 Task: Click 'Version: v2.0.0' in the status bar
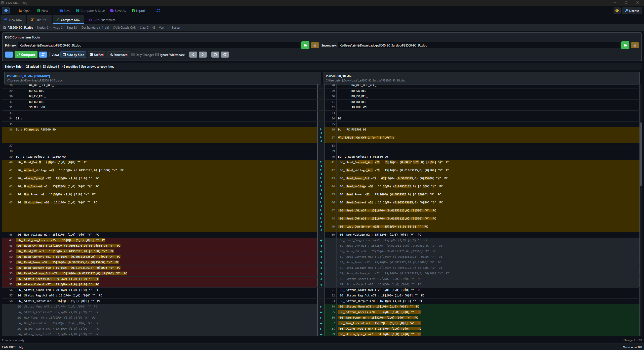[632, 347]
